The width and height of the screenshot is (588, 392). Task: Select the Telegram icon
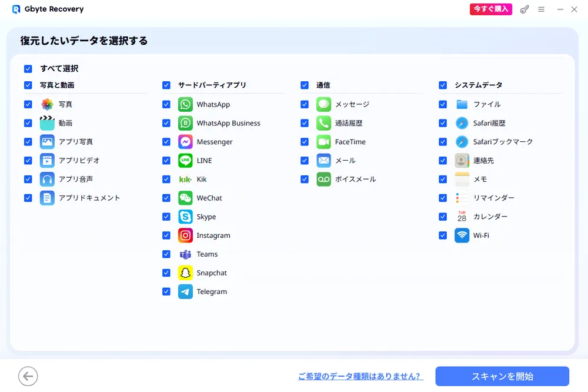(185, 292)
